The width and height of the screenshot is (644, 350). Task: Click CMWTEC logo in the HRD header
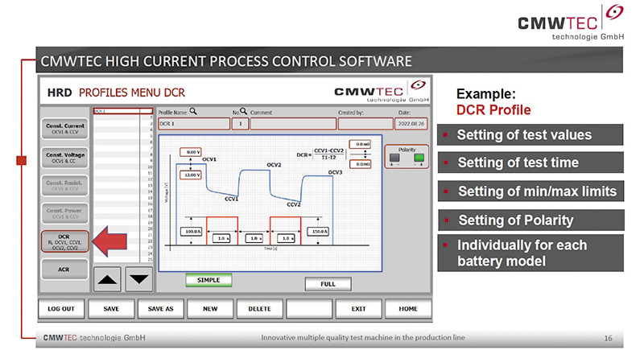coord(381,92)
